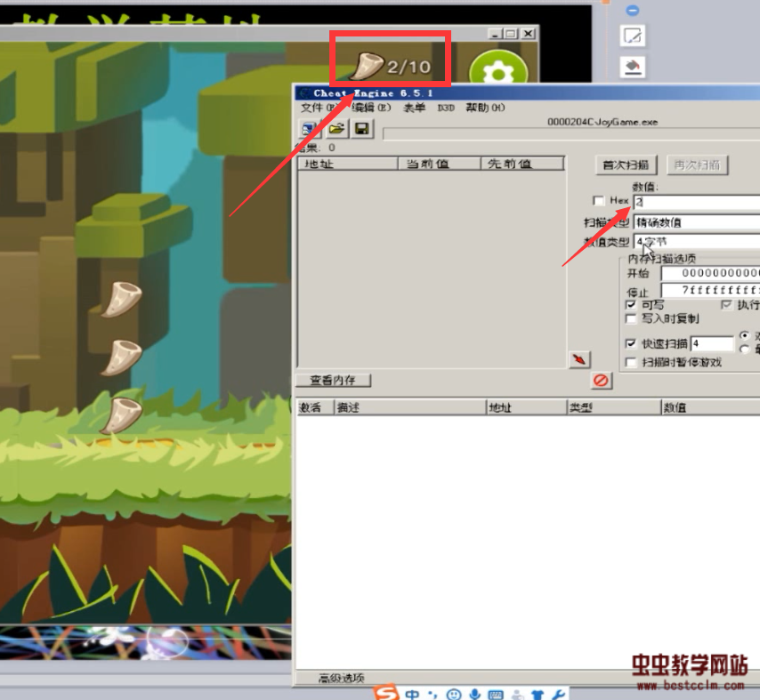Screen dimensions: 760x700
Task: Open the process selector icon in Cheat Engine
Action: (x=309, y=129)
